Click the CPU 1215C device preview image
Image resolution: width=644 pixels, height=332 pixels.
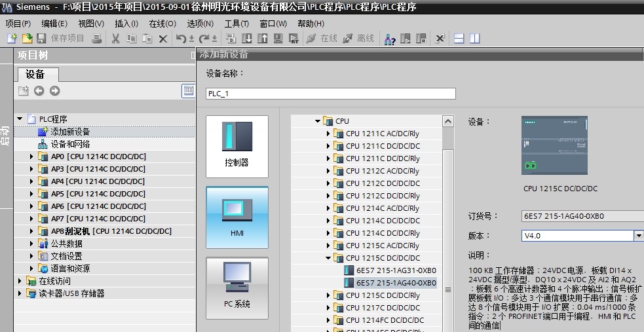click(554, 145)
